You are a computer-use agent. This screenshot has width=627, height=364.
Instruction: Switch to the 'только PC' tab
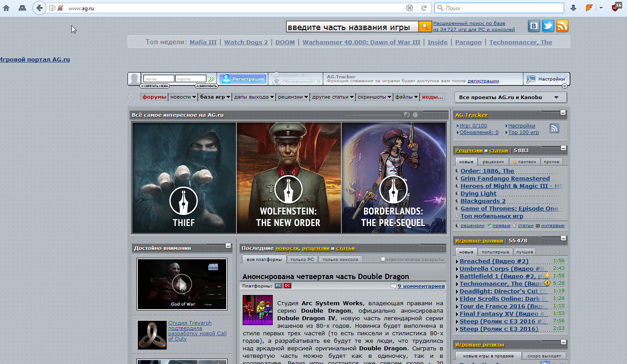tap(302, 260)
